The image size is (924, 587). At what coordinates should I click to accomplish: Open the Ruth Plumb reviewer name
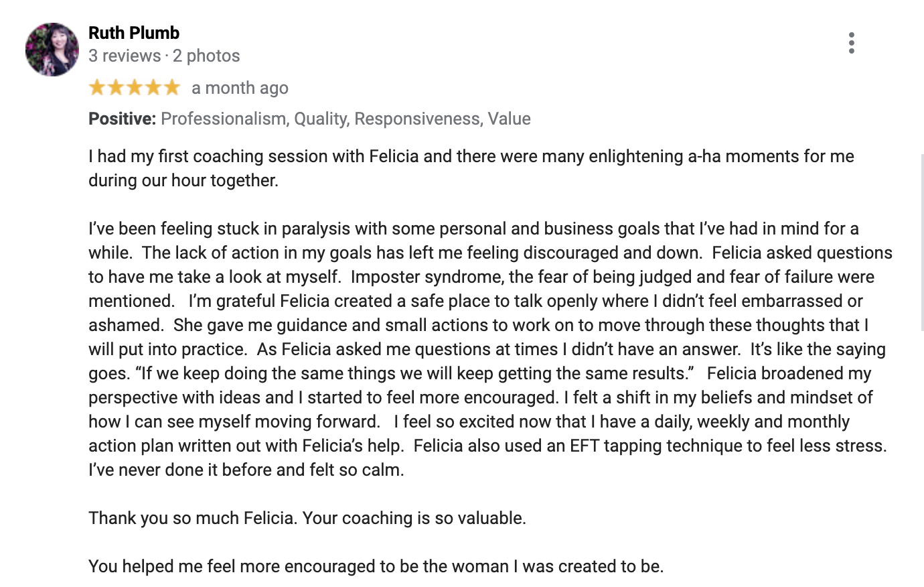tap(134, 33)
